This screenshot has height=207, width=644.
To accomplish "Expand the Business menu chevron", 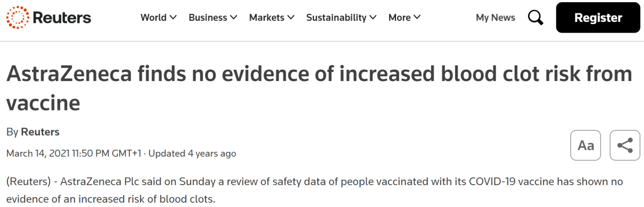I will (x=233, y=18).
